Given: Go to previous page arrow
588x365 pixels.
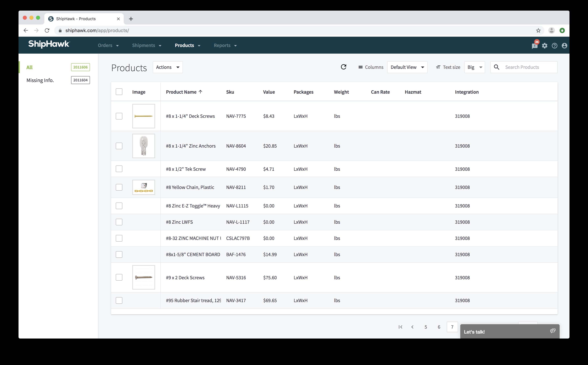Looking at the screenshot, I should pos(412,327).
